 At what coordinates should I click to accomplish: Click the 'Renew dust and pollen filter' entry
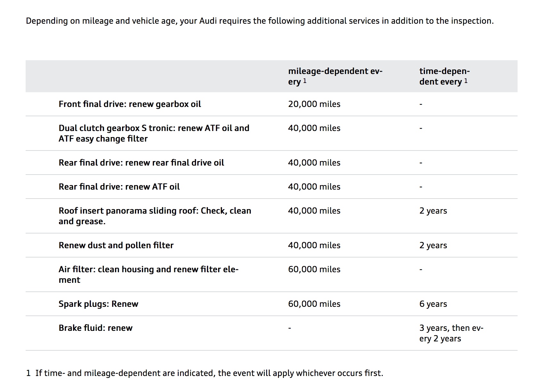(116, 245)
